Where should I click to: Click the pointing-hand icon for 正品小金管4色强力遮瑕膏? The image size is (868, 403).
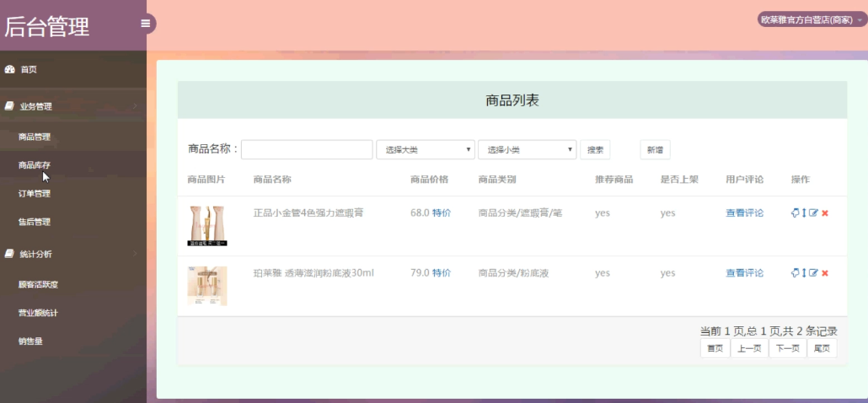[x=795, y=212]
